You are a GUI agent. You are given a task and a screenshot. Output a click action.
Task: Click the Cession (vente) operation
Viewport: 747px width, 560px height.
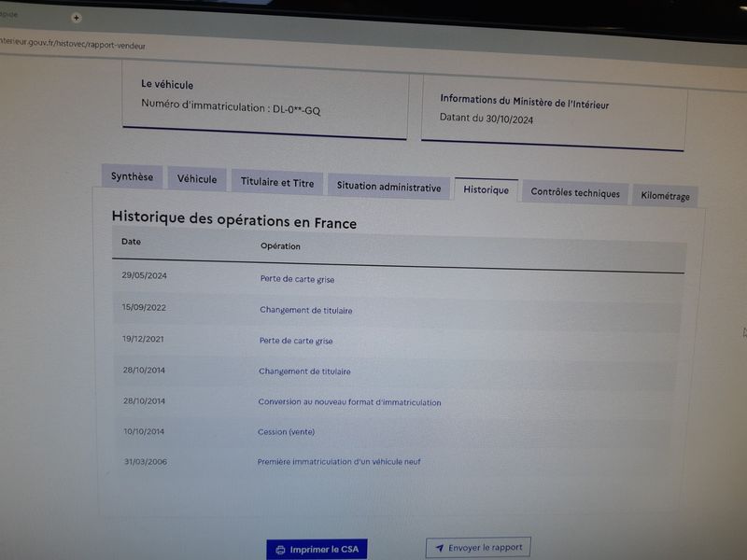[x=286, y=432]
